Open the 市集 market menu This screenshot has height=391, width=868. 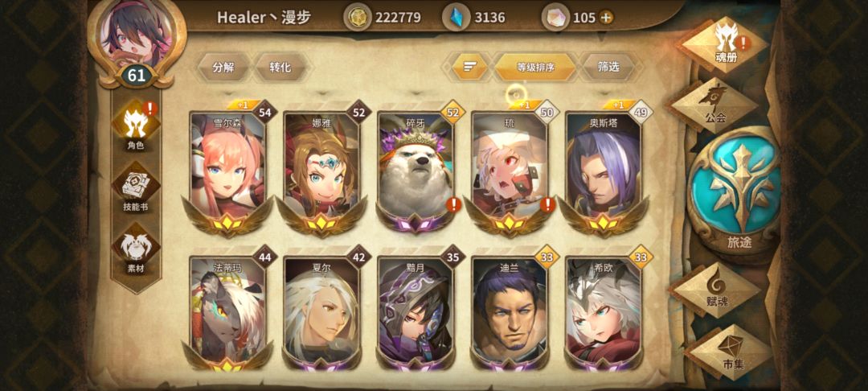click(x=731, y=352)
